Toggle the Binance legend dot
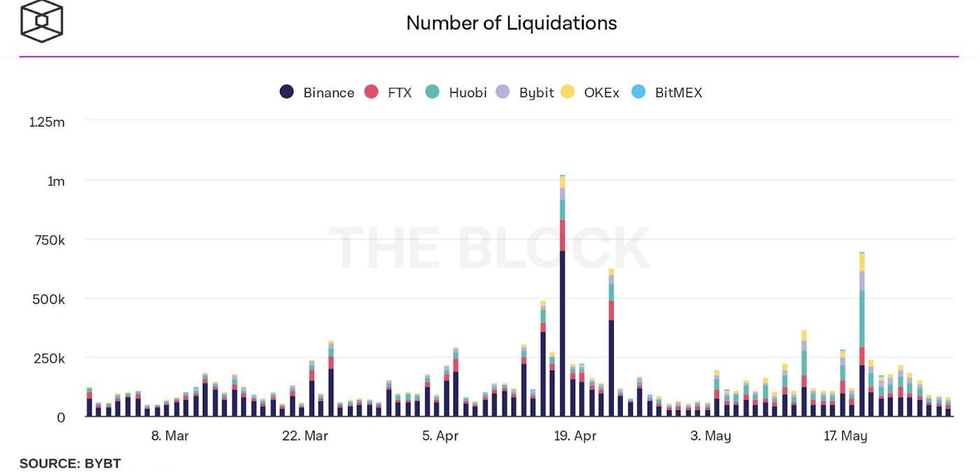Image resolution: width=980 pixels, height=472 pixels. tap(286, 92)
